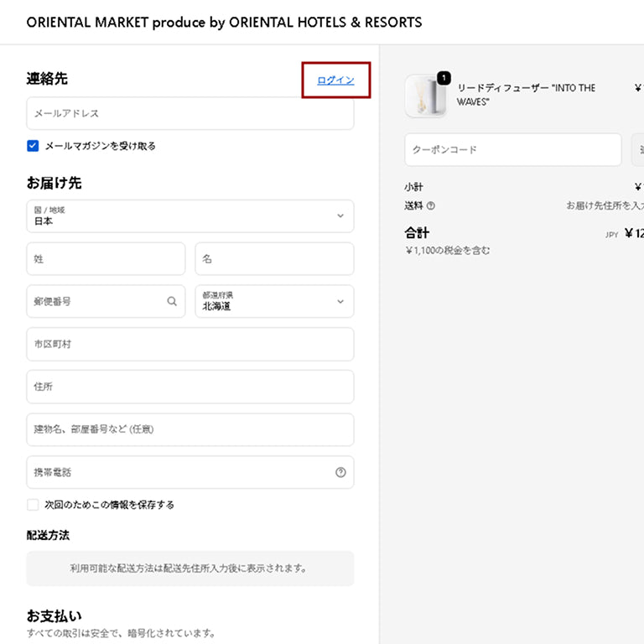Expand the 都道府県 prefecture dropdown
Screen dimensions: 644x644
[x=274, y=302]
